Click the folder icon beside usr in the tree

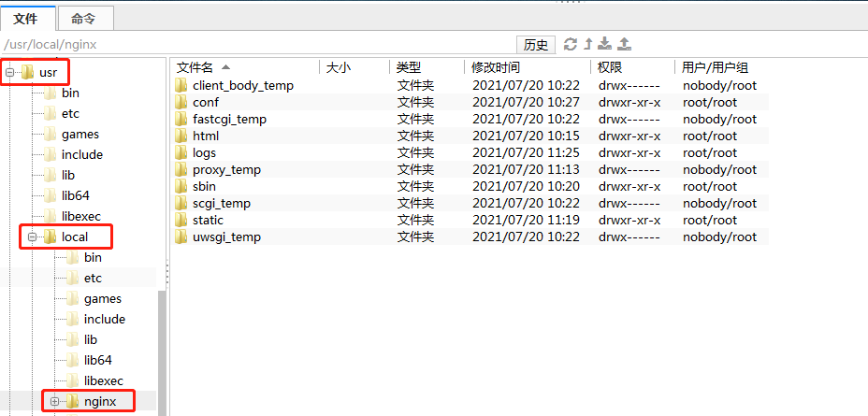pyautogui.click(x=28, y=72)
